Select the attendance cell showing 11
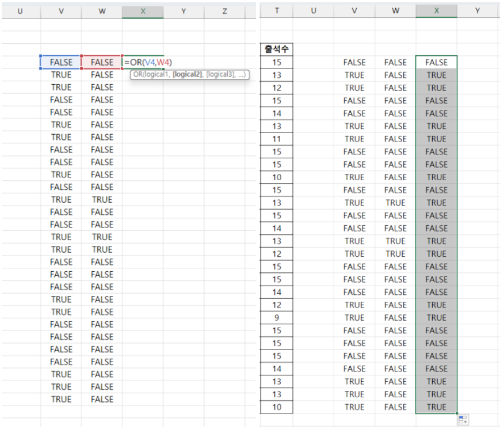 276,139
